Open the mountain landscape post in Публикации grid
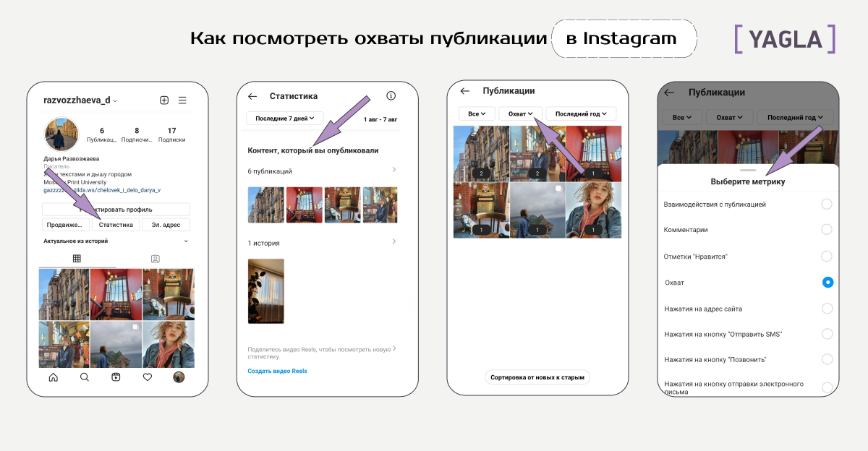 537,210
